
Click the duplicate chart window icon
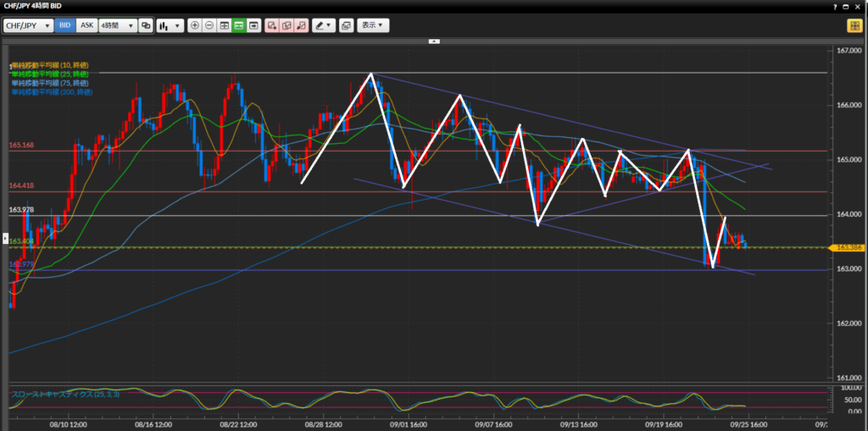tap(346, 25)
